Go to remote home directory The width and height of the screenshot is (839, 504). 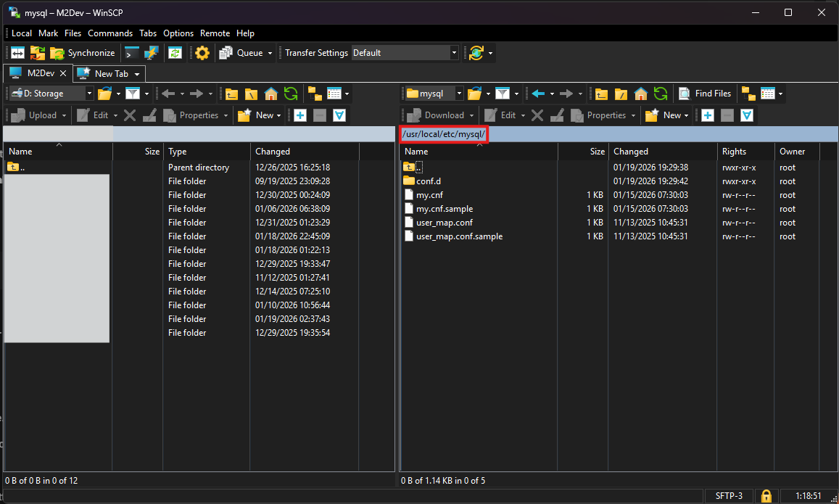click(x=641, y=94)
